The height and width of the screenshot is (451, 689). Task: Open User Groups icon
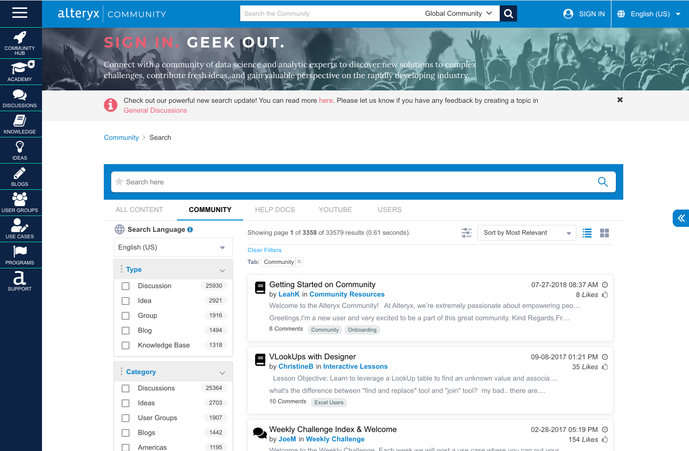pyautogui.click(x=20, y=202)
